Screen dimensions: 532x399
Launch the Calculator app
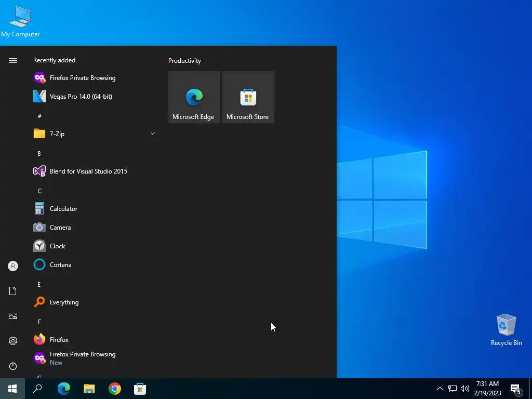coord(95,209)
